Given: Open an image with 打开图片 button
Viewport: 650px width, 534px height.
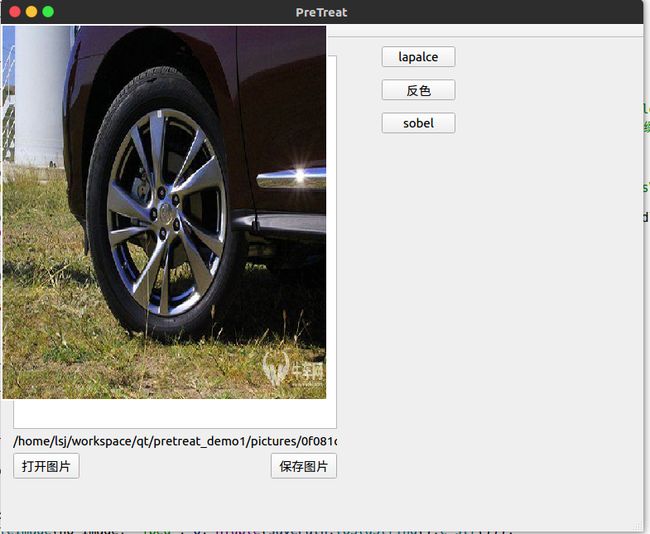Looking at the screenshot, I should [46, 466].
